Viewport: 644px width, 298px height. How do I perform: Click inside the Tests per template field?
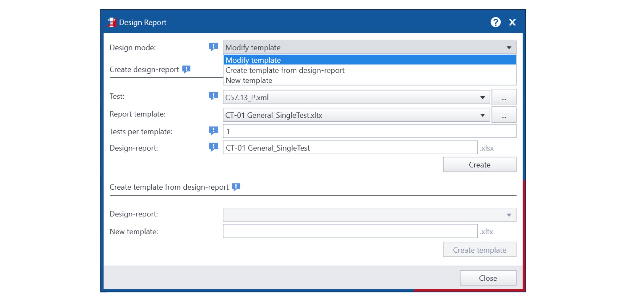(x=350, y=131)
